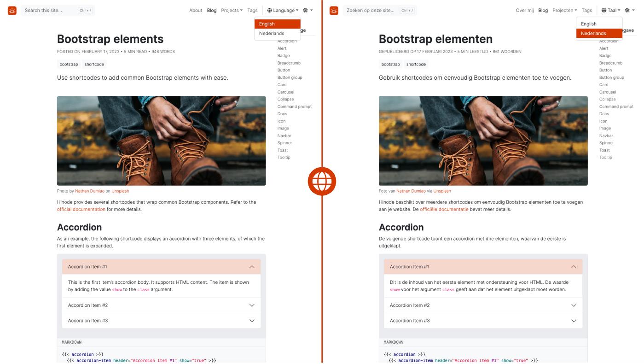
Task: Open the Projecten dropdown menu
Action: click(564, 10)
